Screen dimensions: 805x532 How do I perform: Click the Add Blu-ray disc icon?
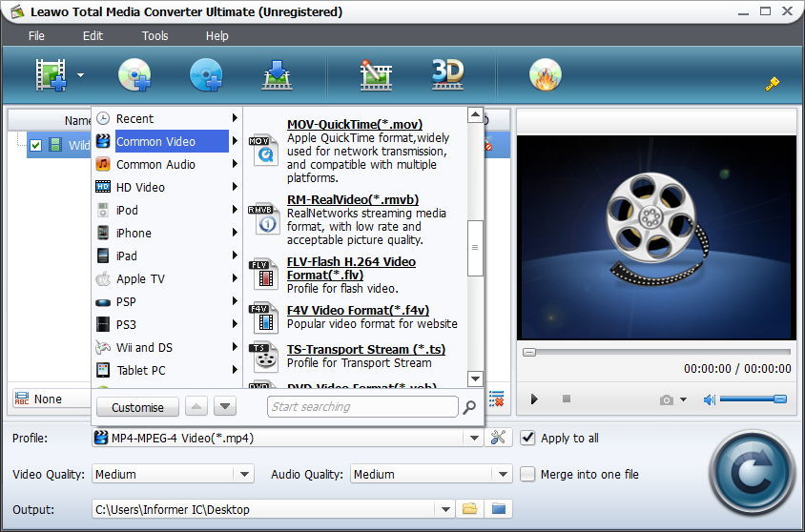point(206,75)
